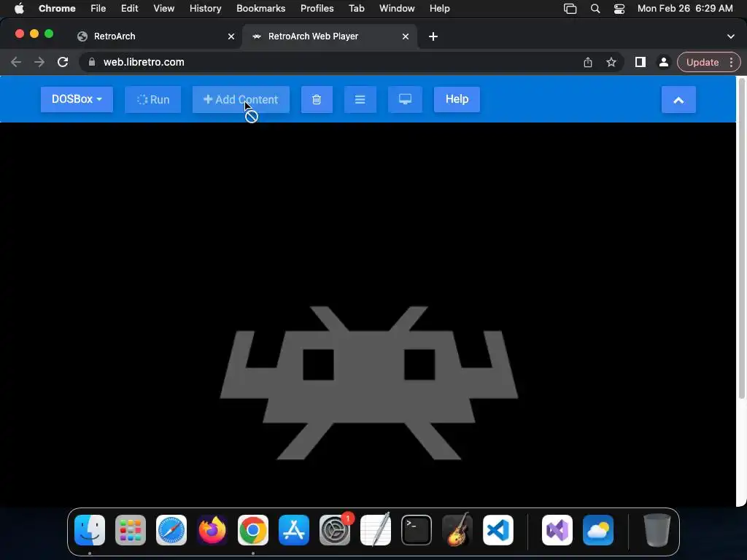This screenshot has width=747, height=560.
Task: Open the Edit menu
Action: pos(130,9)
